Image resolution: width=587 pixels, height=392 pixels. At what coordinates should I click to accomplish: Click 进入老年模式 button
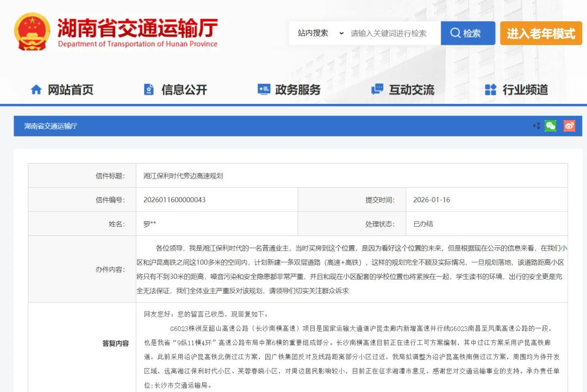(541, 33)
